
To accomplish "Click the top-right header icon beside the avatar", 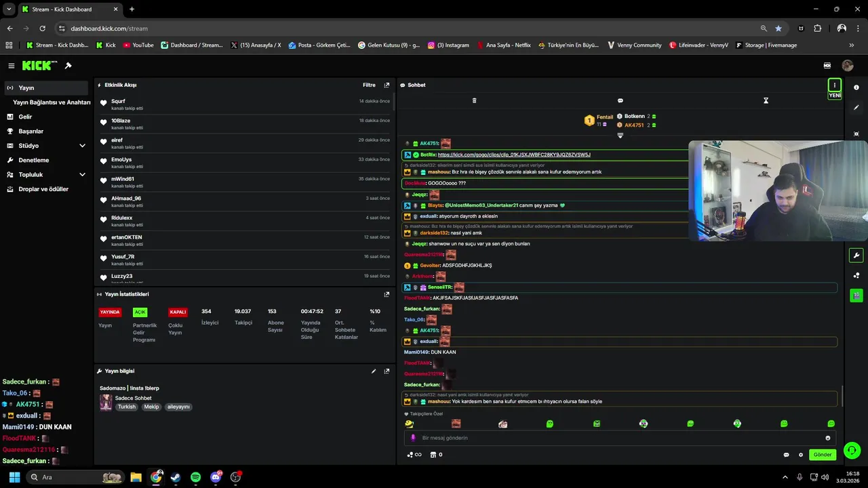I will (827, 66).
